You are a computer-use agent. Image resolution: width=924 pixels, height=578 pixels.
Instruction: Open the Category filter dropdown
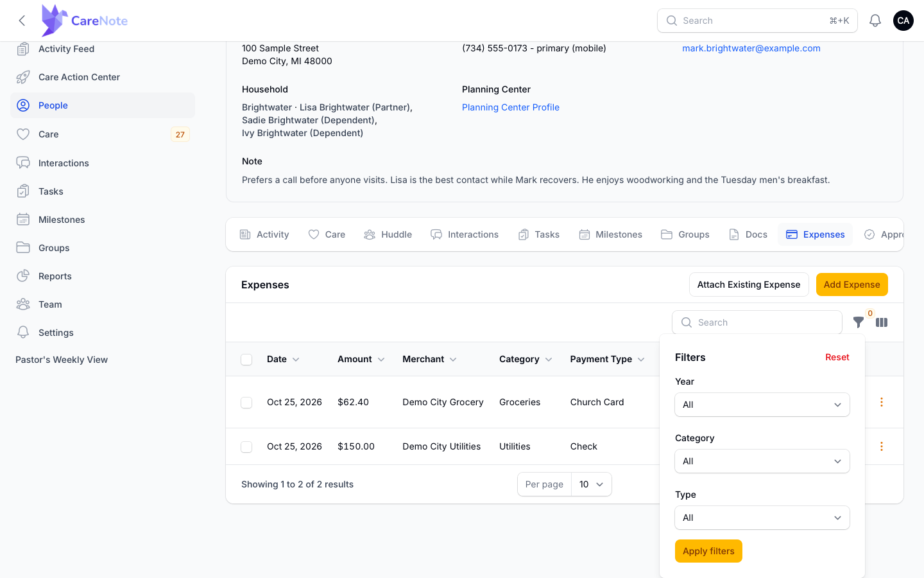click(762, 461)
